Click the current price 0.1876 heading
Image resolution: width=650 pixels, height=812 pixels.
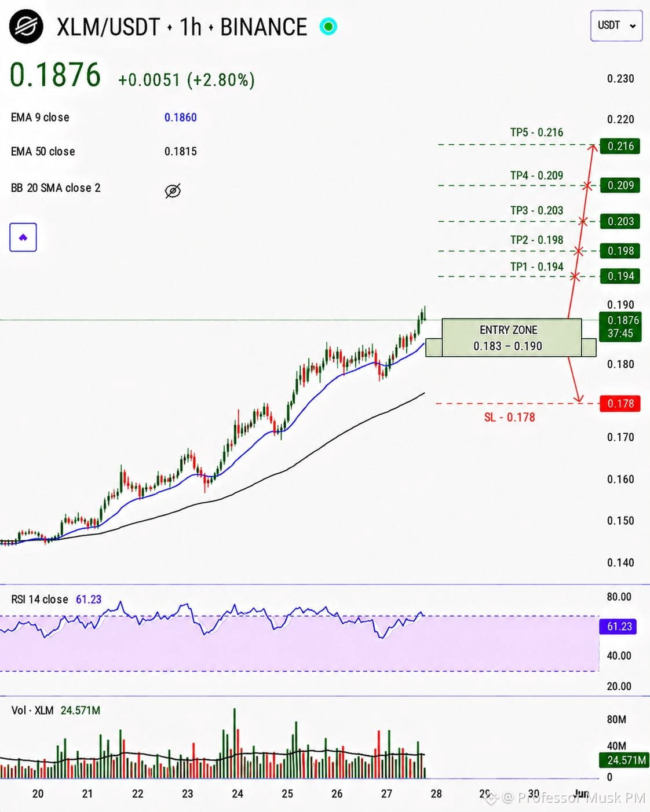click(x=56, y=75)
